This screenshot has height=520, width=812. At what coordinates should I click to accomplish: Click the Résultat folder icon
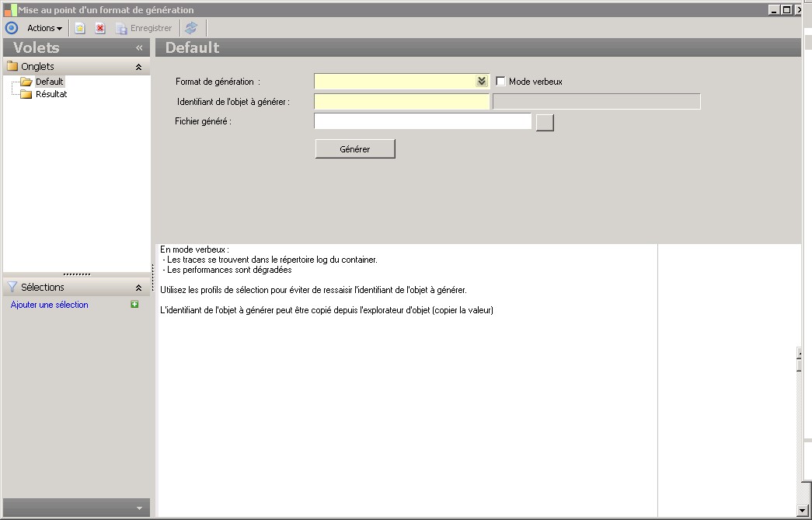point(26,94)
